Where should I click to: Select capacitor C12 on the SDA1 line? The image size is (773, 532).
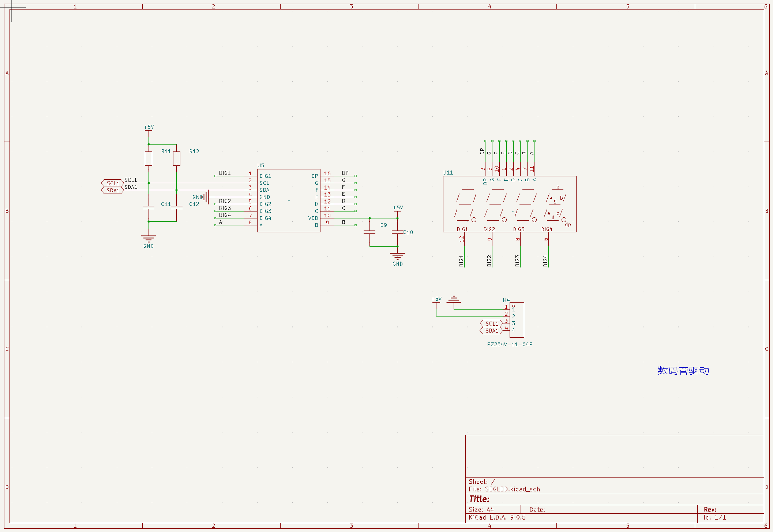pos(177,207)
